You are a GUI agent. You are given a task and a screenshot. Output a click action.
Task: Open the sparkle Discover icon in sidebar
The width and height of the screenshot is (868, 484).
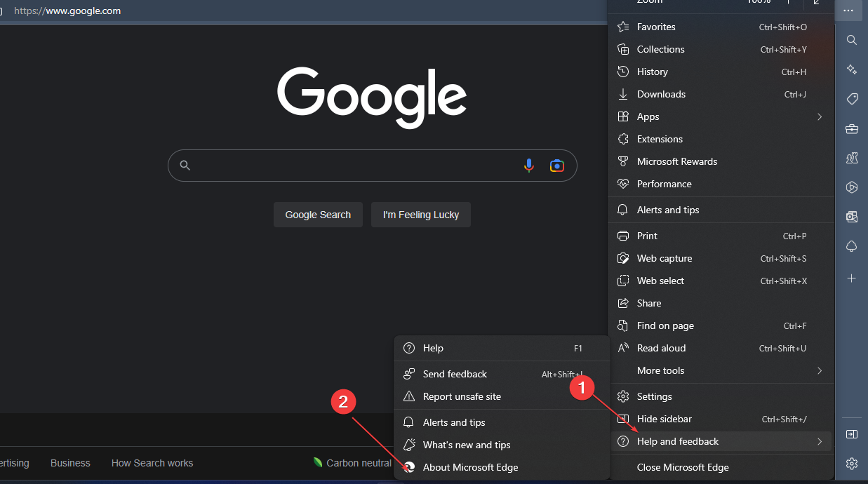(851, 69)
